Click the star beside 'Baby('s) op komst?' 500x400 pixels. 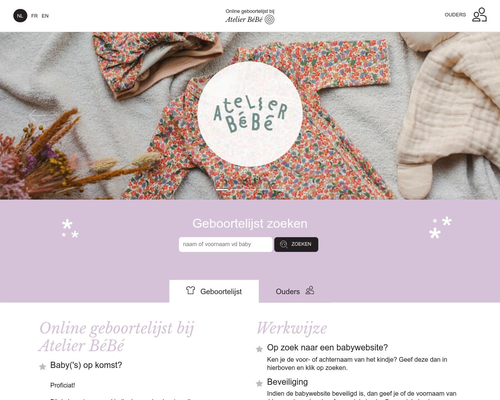click(42, 367)
